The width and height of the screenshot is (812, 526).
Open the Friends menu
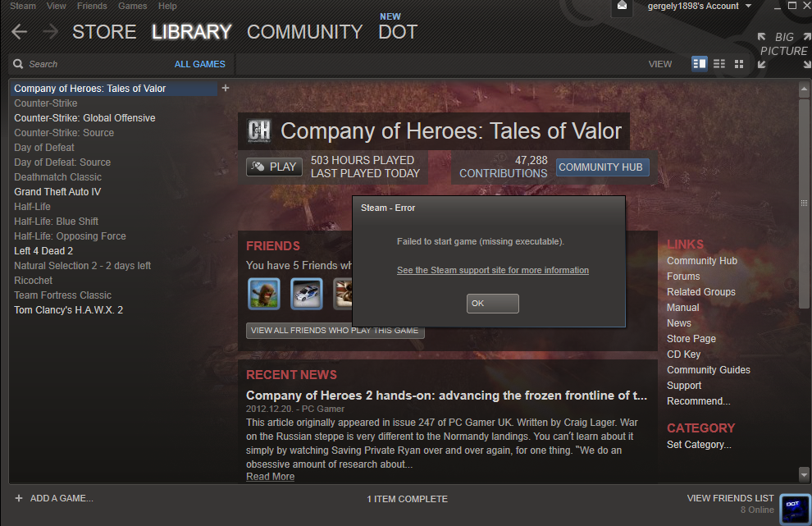tap(92, 7)
